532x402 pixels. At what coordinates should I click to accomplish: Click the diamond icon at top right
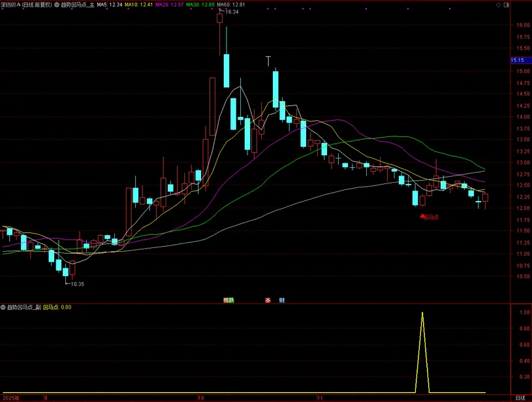[498, 5]
